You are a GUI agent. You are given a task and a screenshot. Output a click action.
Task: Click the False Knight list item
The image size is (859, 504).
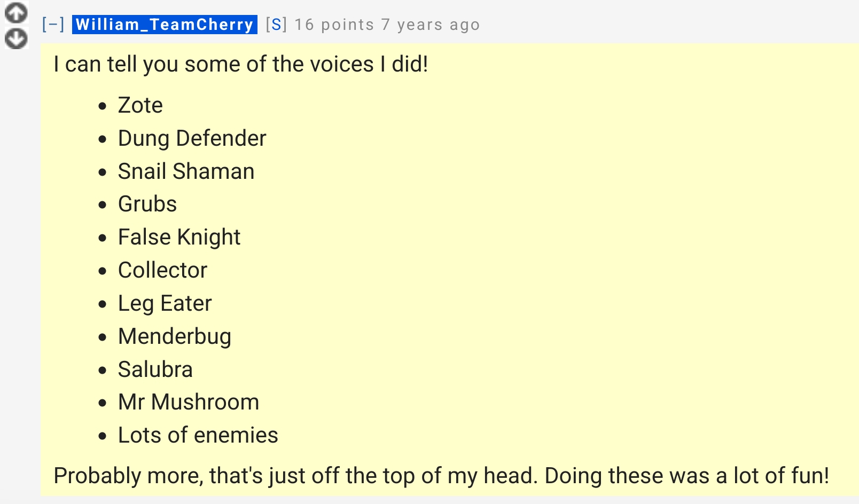click(x=179, y=237)
